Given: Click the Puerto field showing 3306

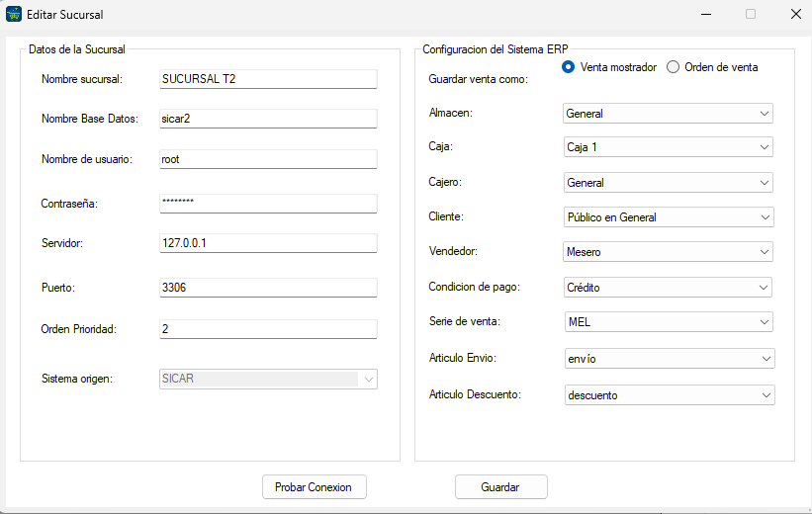Looking at the screenshot, I should tap(268, 288).
